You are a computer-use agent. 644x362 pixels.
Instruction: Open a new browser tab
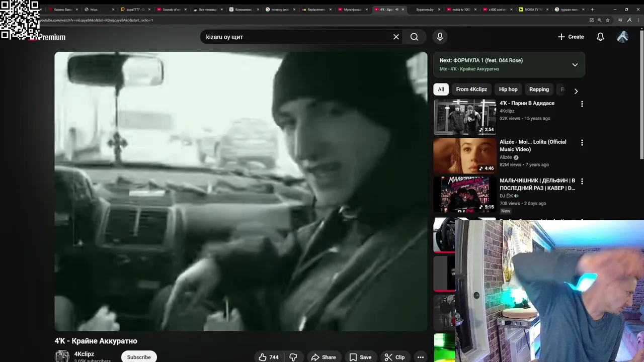pos(592,10)
